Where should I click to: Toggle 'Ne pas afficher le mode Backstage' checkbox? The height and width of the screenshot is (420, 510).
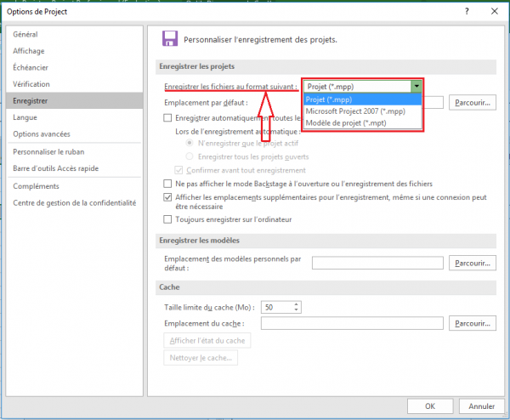point(167,184)
